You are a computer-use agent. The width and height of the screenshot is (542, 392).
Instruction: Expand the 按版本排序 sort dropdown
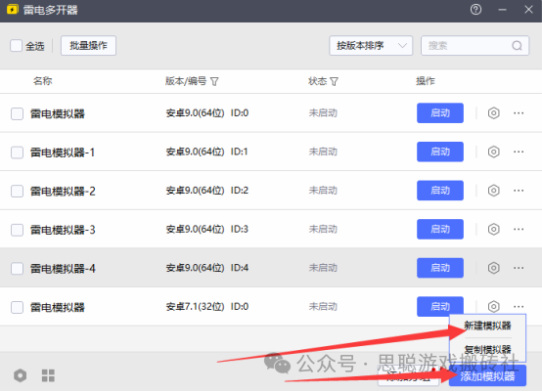tap(371, 46)
